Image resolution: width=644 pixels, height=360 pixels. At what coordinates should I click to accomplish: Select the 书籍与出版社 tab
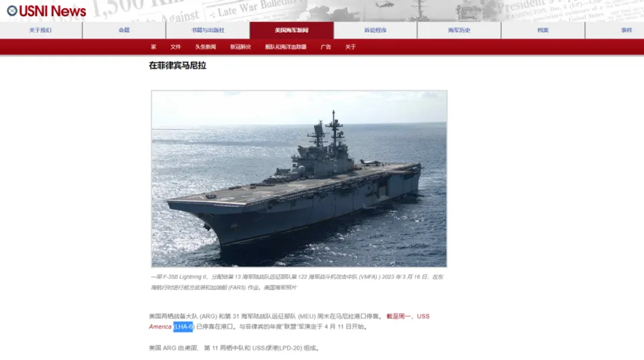[x=208, y=30]
